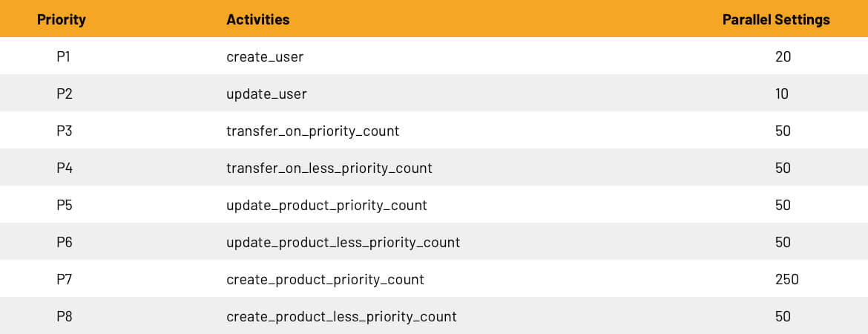868x334 pixels.
Task: Click the Parallel Settings column header
Action: 776,20
